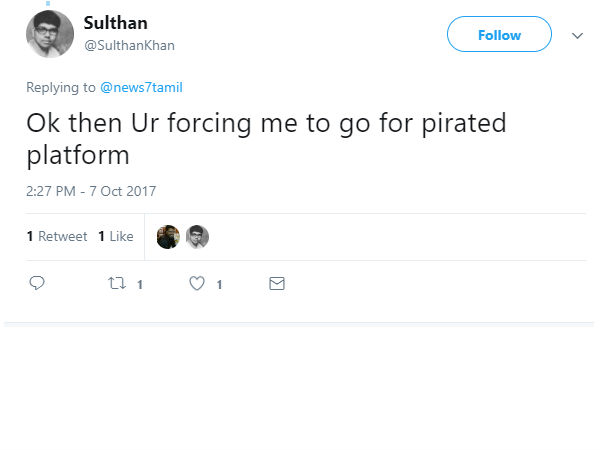This screenshot has height=450, width=600.
Task: Expand the tweet options chevron
Action: (x=577, y=35)
